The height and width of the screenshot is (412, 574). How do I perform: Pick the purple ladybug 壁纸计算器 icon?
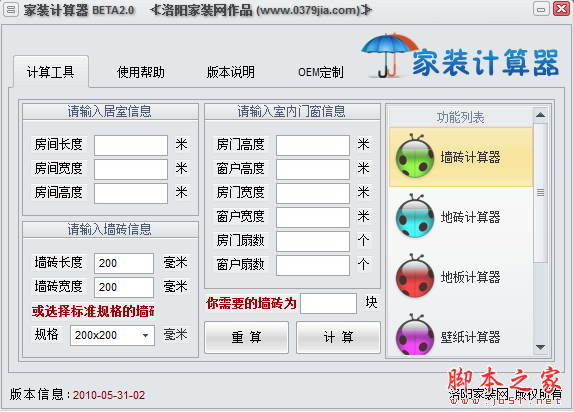pyautogui.click(x=415, y=334)
